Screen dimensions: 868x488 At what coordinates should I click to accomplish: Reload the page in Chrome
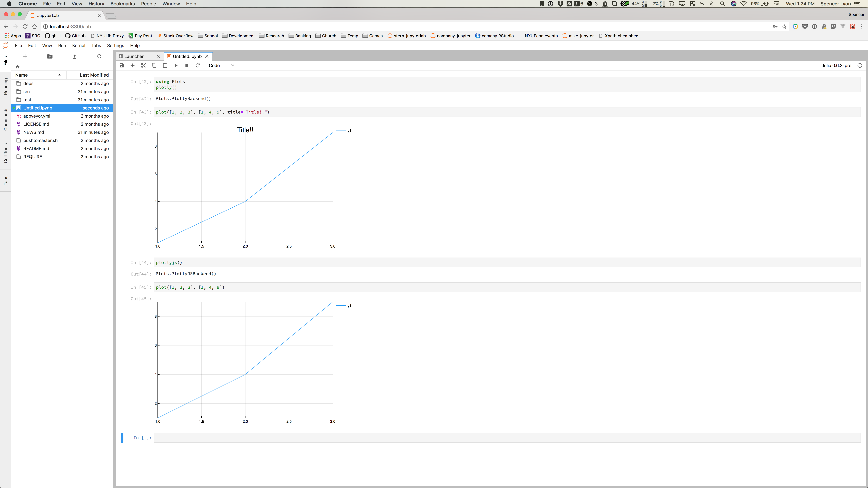click(25, 27)
